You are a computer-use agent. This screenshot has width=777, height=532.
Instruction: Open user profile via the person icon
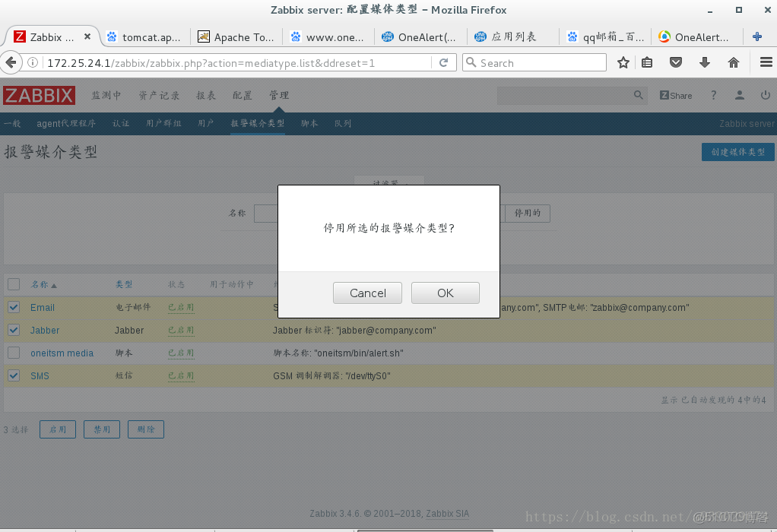[739, 95]
